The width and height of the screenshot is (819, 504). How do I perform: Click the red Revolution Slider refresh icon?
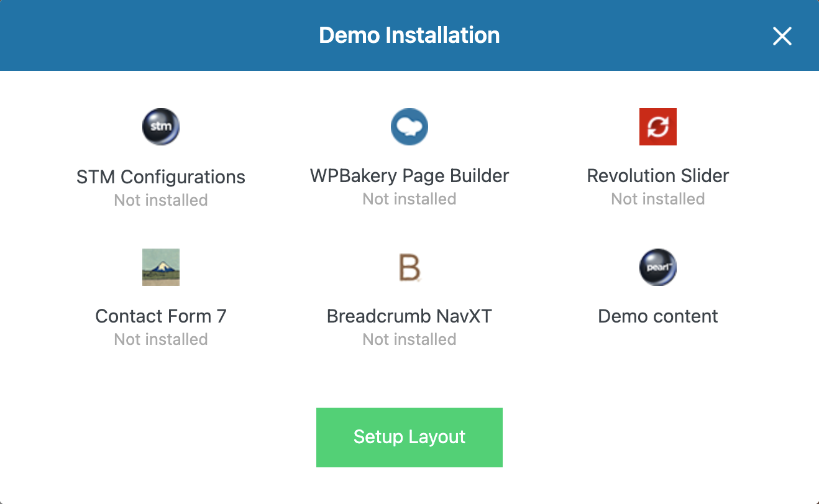tap(658, 127)
